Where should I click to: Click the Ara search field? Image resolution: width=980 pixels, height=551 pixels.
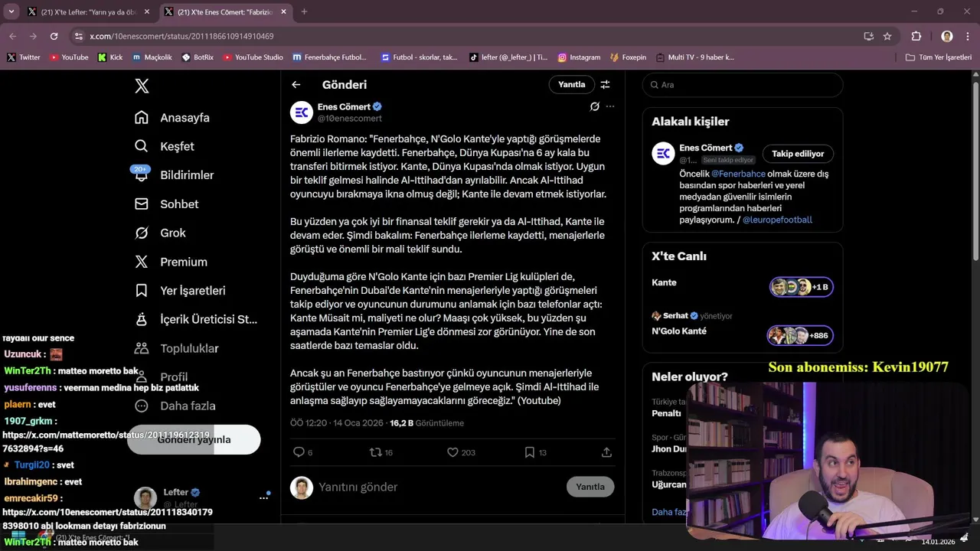[x=743, y=85]
